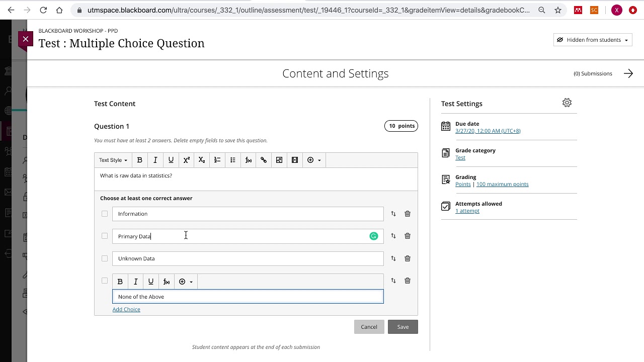644x362 pixels.
Task: Mark 'Primary Data' as correct answer
Action: coord(105,236)
